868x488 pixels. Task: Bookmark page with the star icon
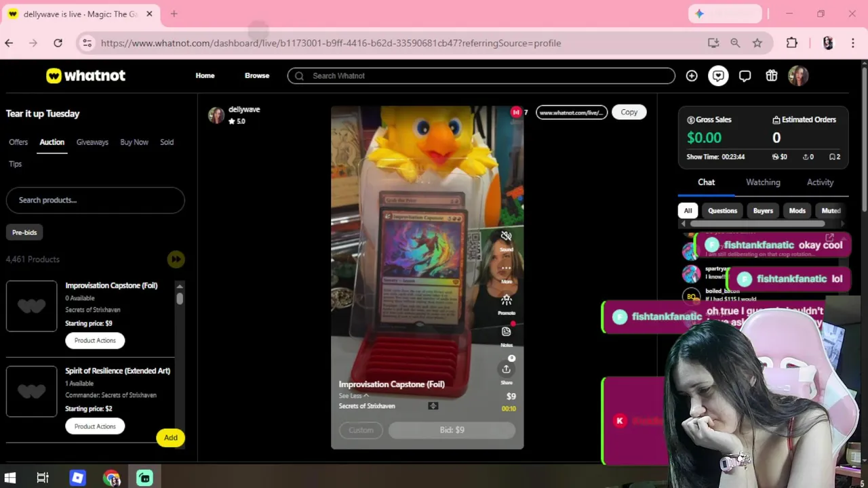[757, 43]
